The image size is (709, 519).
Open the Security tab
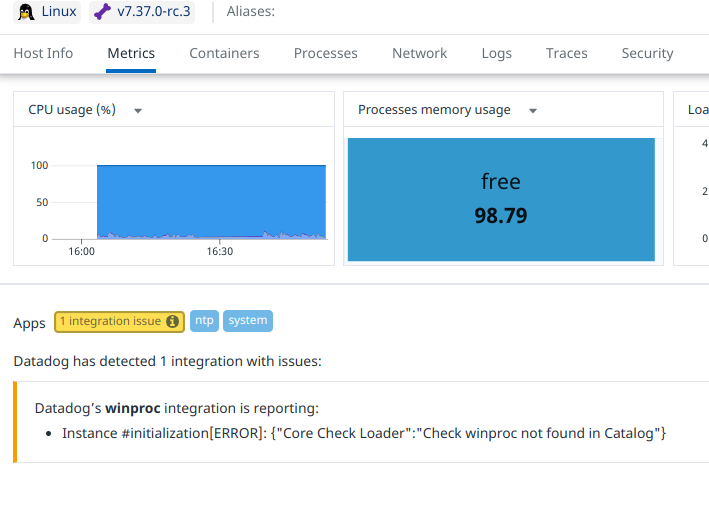pyautogui.click(x=648, y=53)
